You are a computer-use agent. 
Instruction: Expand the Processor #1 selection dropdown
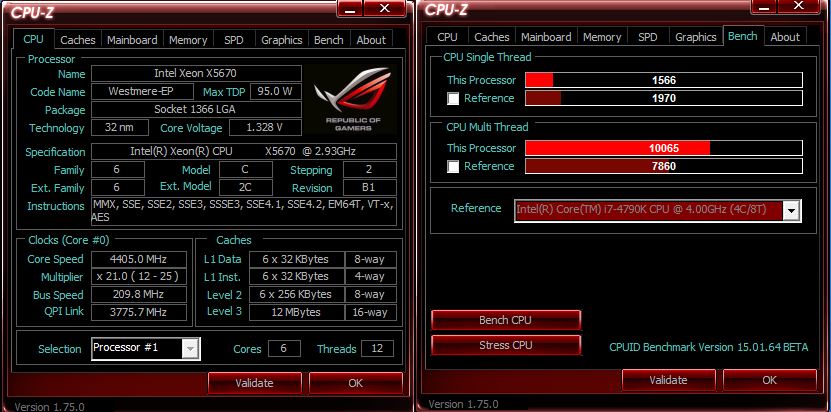tap(191, 348)
